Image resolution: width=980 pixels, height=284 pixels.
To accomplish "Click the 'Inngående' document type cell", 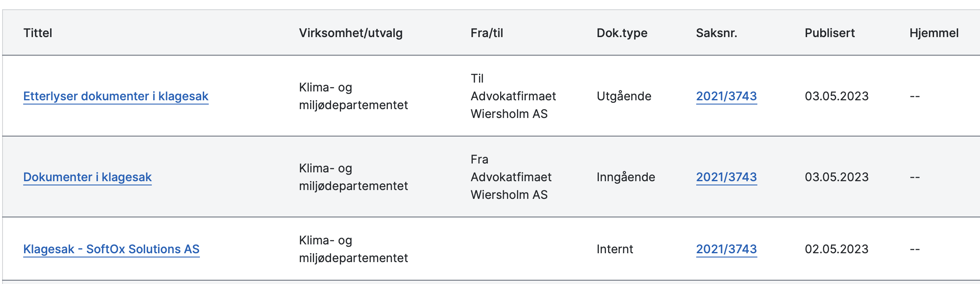I will (625, 177).
